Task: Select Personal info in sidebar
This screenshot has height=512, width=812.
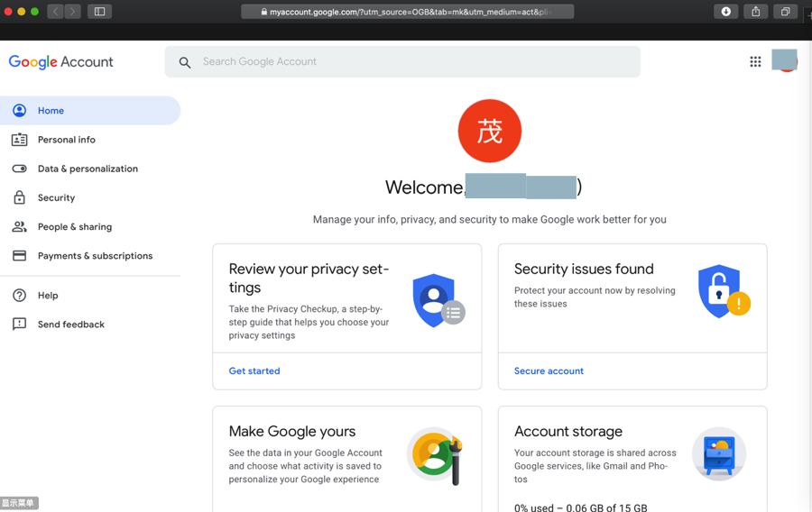Action: coord(67,140)
